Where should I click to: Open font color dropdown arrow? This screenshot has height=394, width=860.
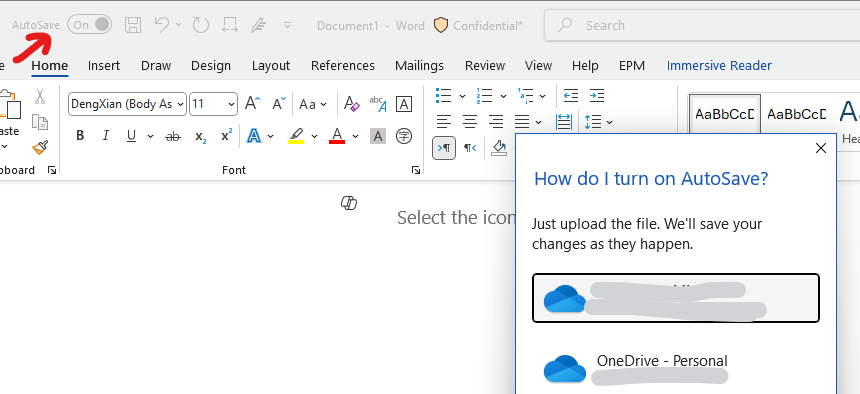[x=355, y=136]
